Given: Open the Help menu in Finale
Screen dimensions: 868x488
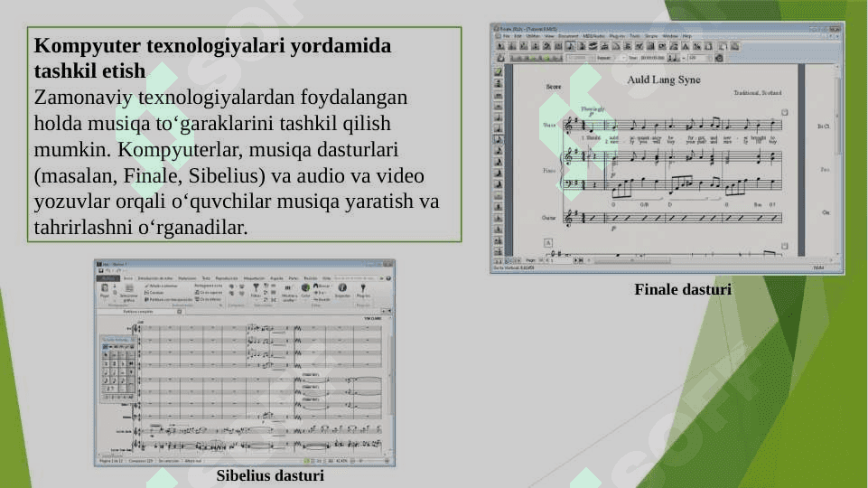Looking at the screenshot, I should (x=687, y=36).
